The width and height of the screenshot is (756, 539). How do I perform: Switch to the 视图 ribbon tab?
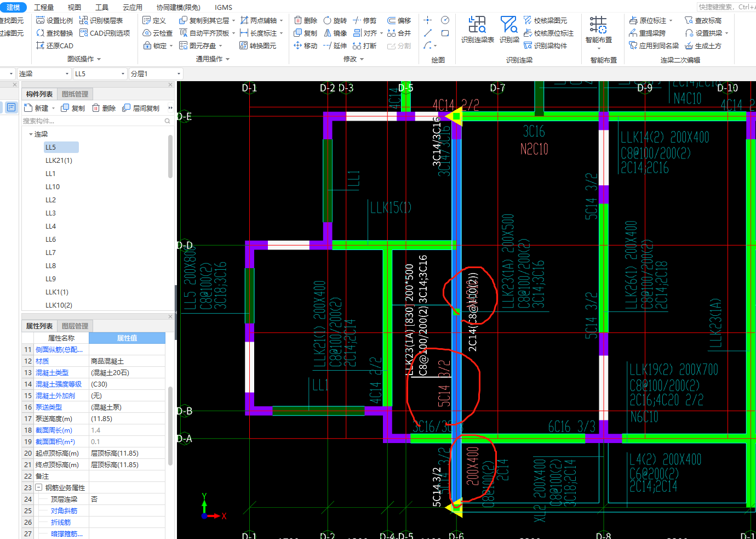pyautogui.click(x=74, y=7)
